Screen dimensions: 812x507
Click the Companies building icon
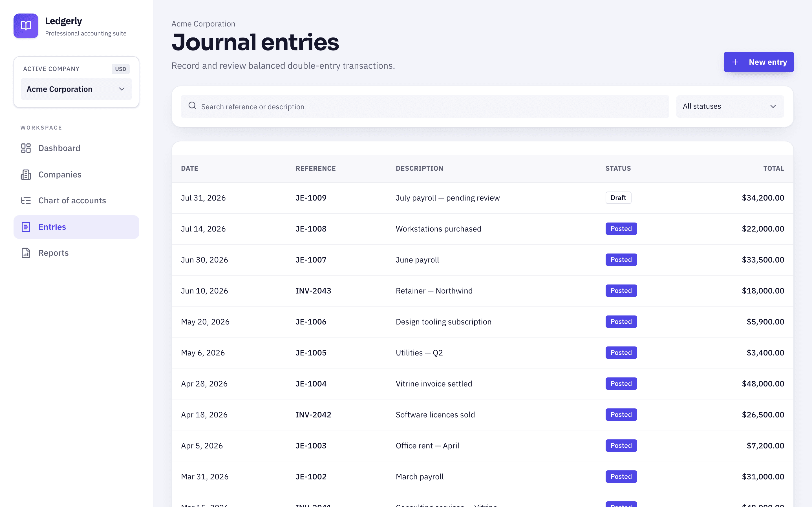point(26,174)
